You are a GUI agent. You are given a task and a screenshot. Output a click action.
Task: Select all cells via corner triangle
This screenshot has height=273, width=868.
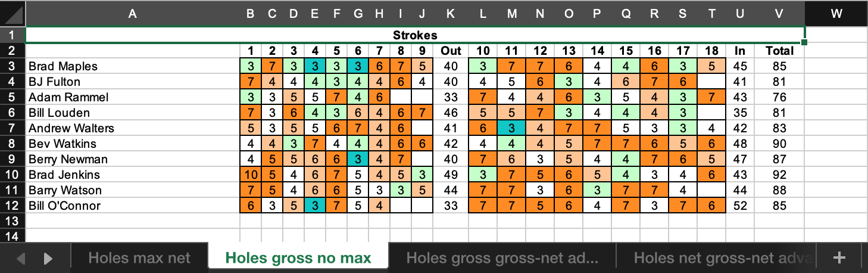tap(13, 13)
